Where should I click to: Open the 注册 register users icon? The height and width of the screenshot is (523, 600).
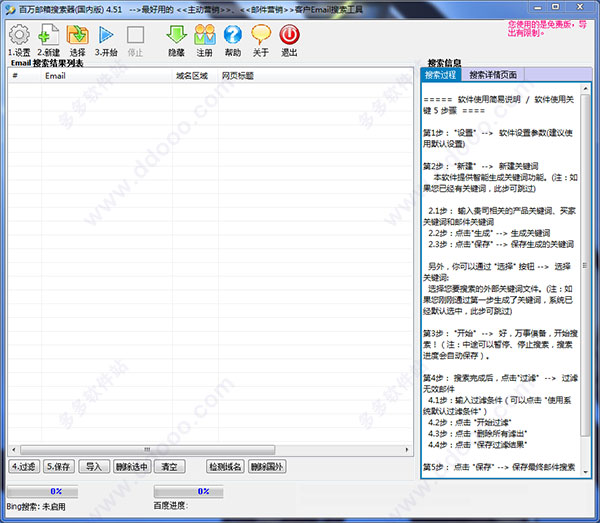pyautogui.click(x=205, y=35)
